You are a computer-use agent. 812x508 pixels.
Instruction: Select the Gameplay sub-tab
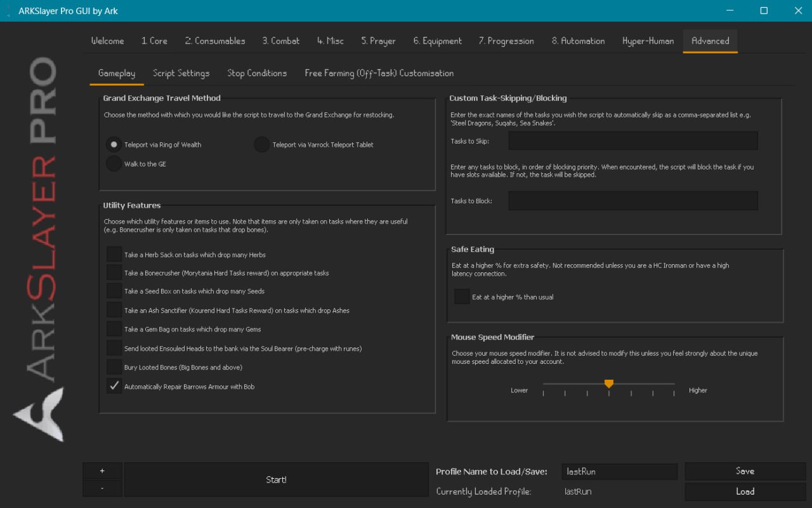117,73
